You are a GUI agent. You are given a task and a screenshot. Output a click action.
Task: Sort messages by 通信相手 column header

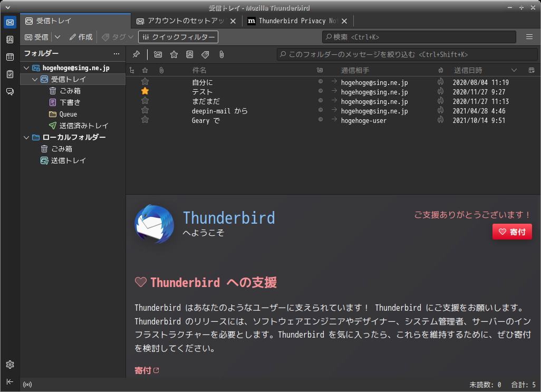click(355, 70)
